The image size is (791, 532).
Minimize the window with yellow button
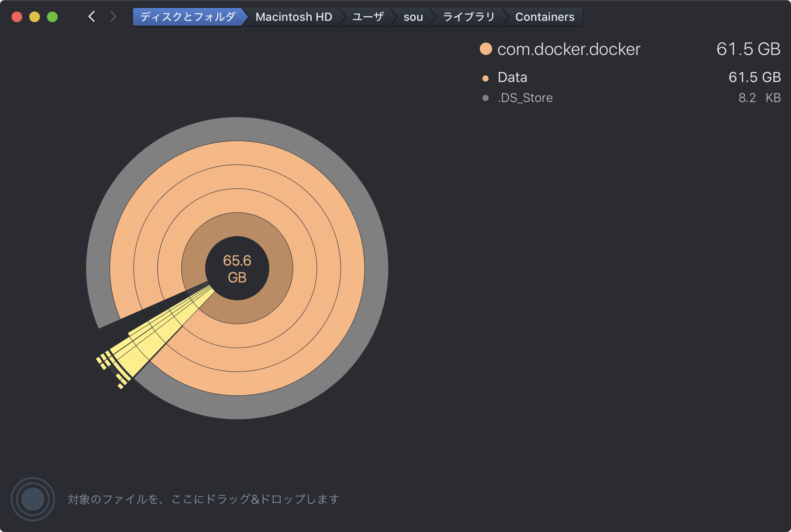(x=35, y=17)
